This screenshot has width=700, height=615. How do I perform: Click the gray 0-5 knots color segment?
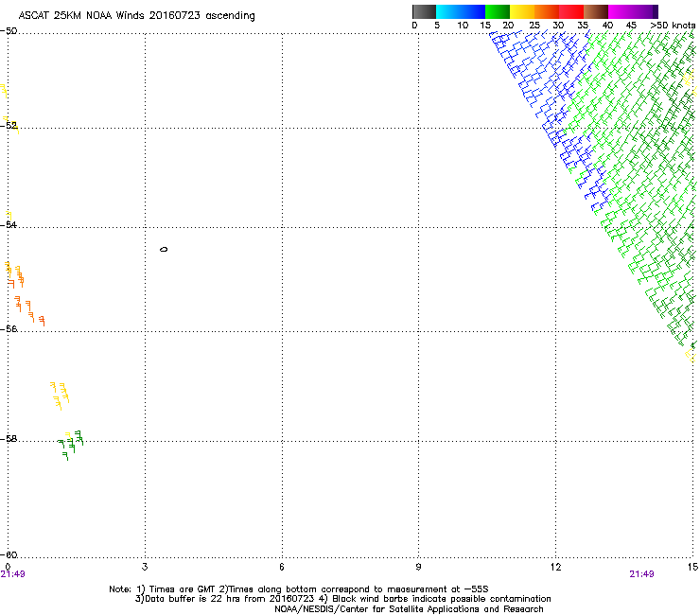pos(424,11)
